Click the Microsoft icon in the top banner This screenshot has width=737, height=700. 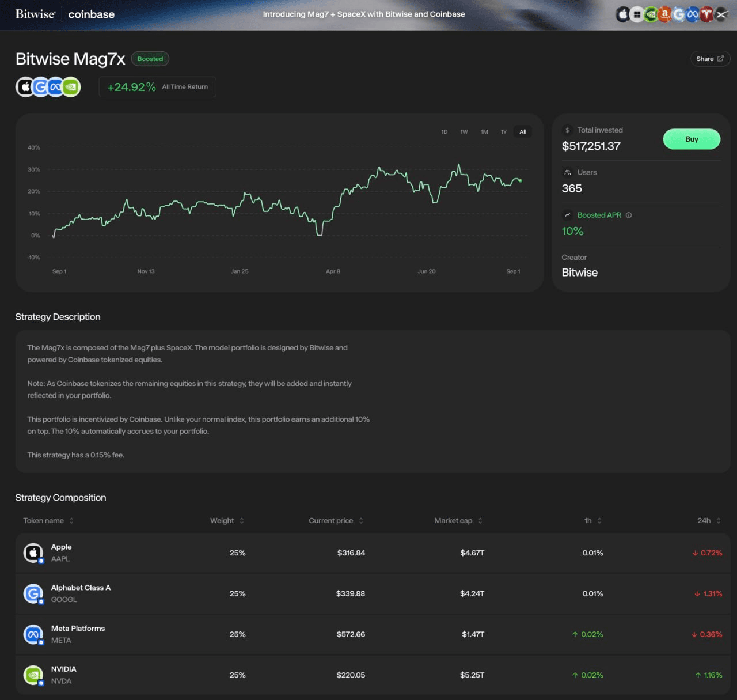tap(637, 14)
